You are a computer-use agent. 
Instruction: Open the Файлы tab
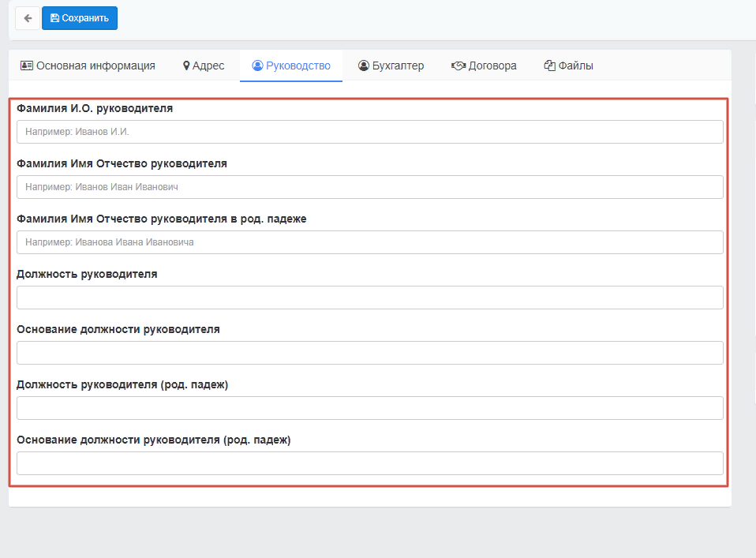569,66
